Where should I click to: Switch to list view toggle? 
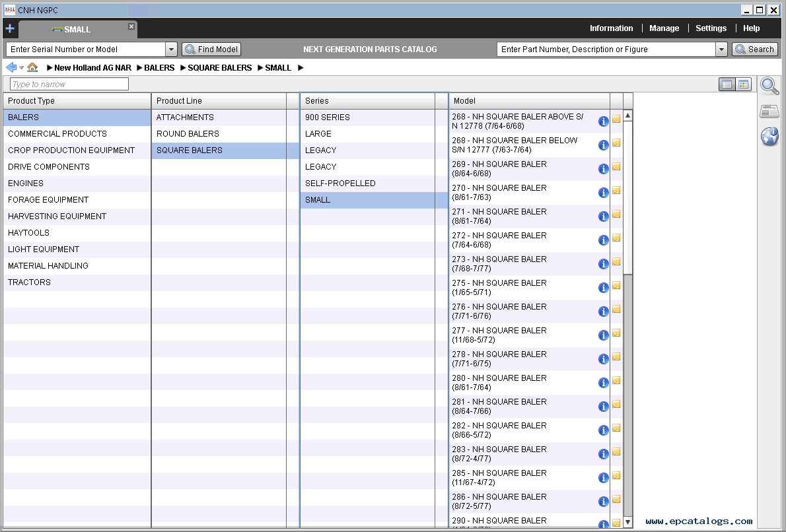[x=727, y=84]
